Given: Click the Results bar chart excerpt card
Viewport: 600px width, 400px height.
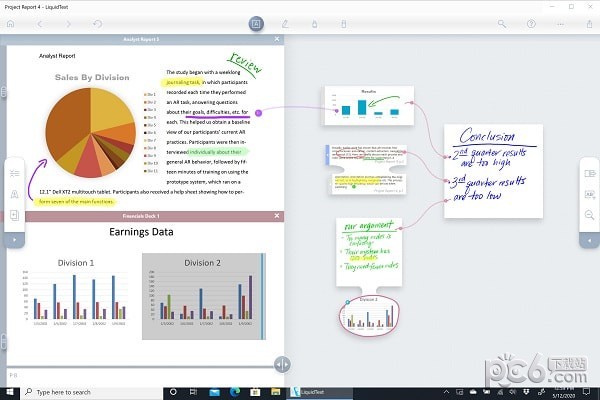Looking at the screenshot, I should pos(369,105).
